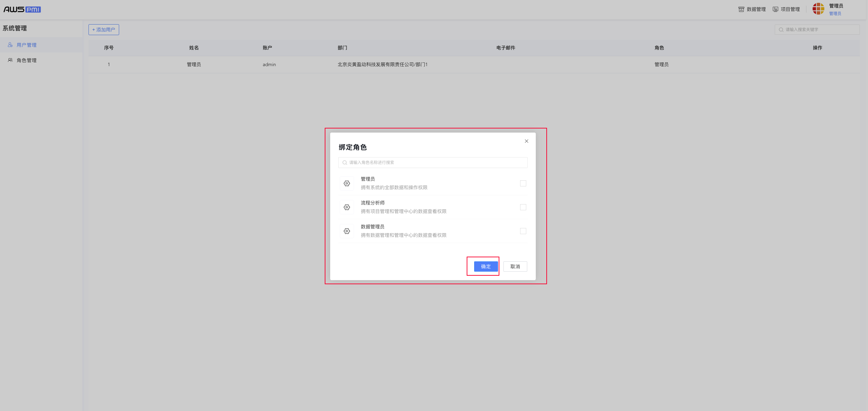
Task: Click the 管理员 role cell in the table row
Action: coord(661,64)
